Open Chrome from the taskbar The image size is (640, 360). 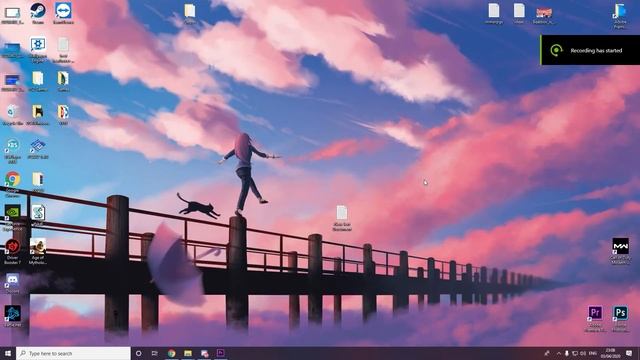click(x=171, y=353)
